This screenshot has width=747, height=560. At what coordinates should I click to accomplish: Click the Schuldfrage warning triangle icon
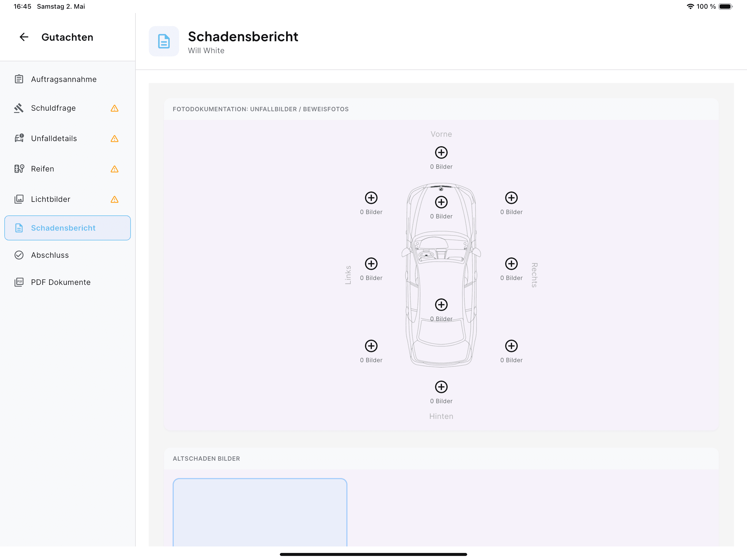pyautogui.click(x=115, y=108)
